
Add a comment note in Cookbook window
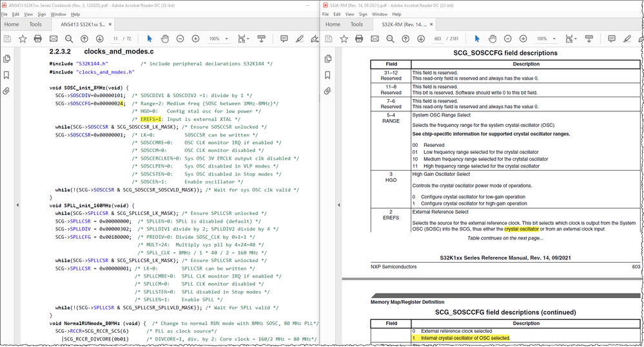[x=284, y=39]
